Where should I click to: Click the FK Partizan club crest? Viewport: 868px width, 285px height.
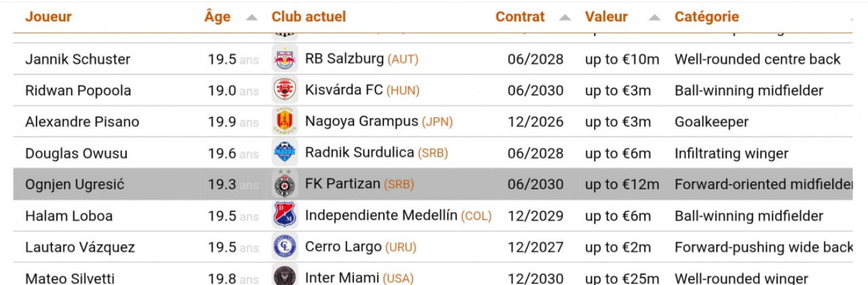click(285, 184)
